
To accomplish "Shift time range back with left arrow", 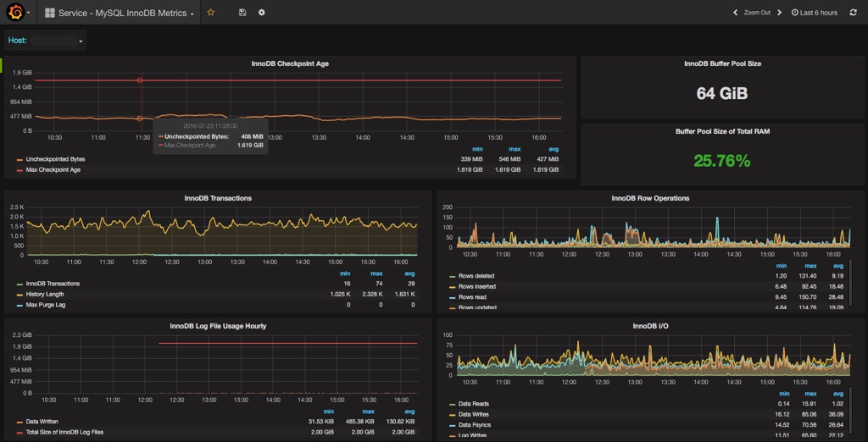I will (x=735, y=13).
